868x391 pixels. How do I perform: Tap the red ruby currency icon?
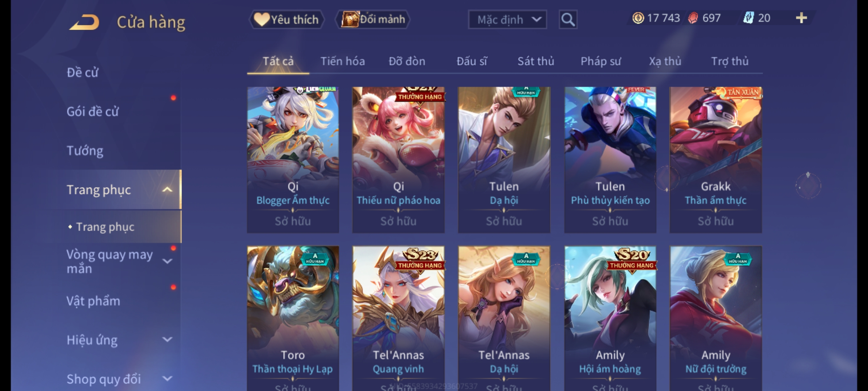[693, 18]
